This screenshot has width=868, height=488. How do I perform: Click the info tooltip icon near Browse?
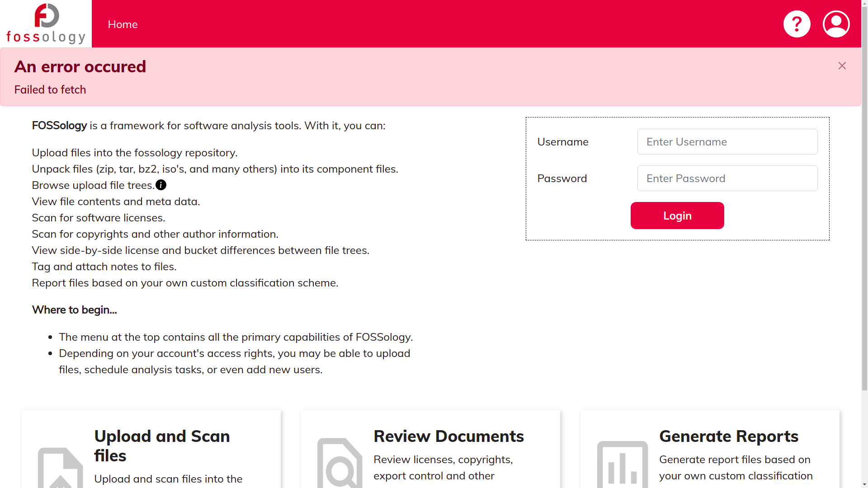[x=161, y=185]
